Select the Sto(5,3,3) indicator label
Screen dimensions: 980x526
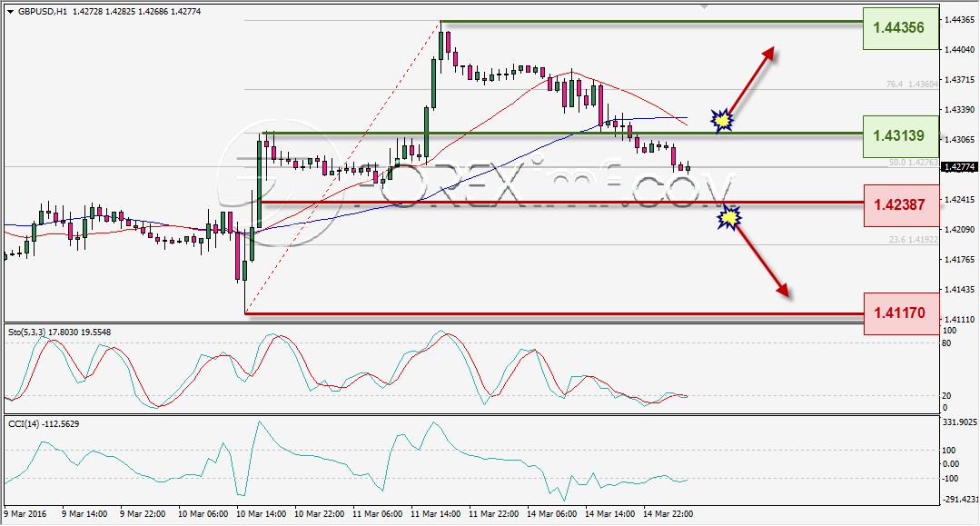(x=59, y=332)
